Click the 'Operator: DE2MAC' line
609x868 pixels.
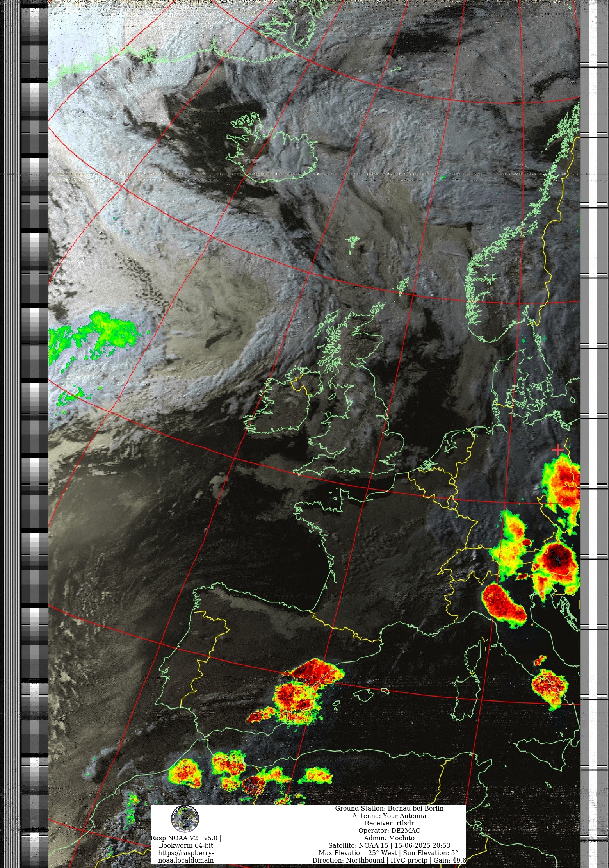pos(389,831)
